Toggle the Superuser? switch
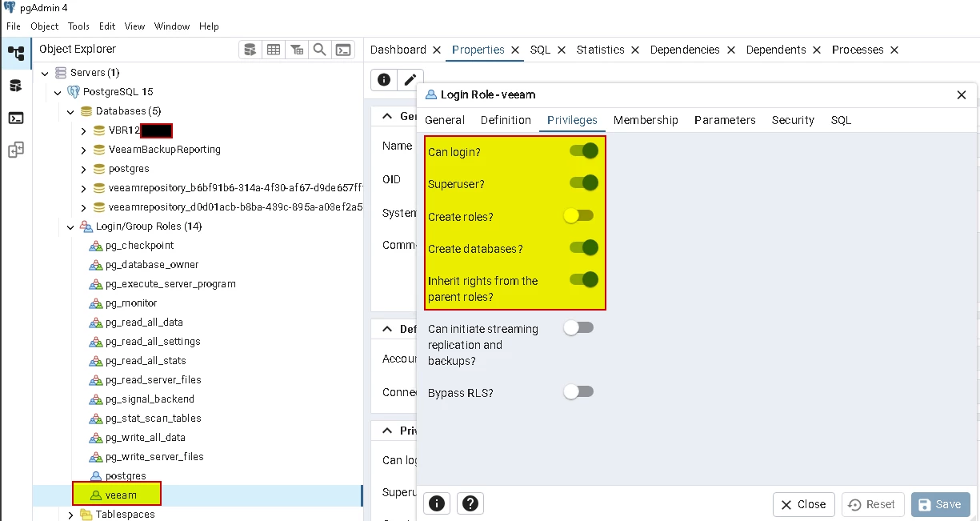Viewport: 980px width, 521px height. pyautogui.click(x=583, y=183)
